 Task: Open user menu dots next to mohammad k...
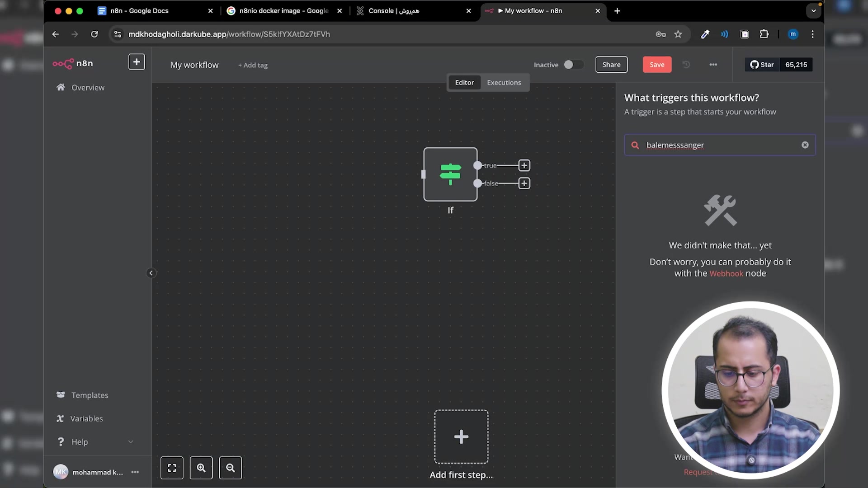click(135, 472)
